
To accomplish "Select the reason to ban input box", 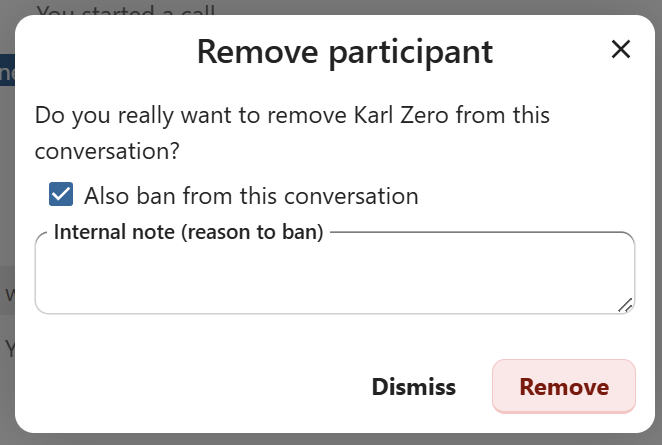I will 334,278.
